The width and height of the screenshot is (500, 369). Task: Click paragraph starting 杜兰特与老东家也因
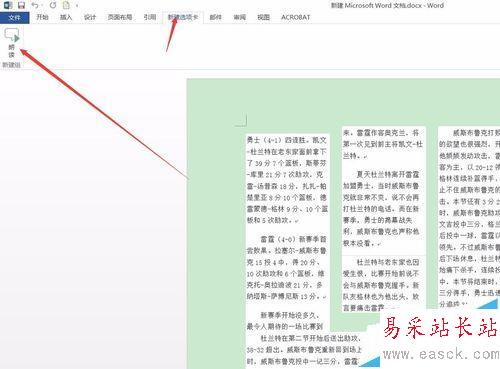coord(381,285)
